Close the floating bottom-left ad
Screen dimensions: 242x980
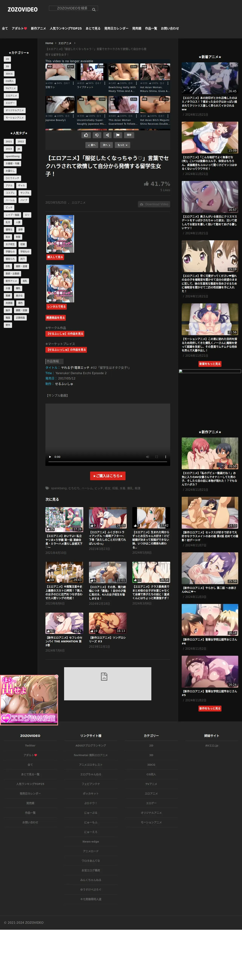[x=56, y=676]
